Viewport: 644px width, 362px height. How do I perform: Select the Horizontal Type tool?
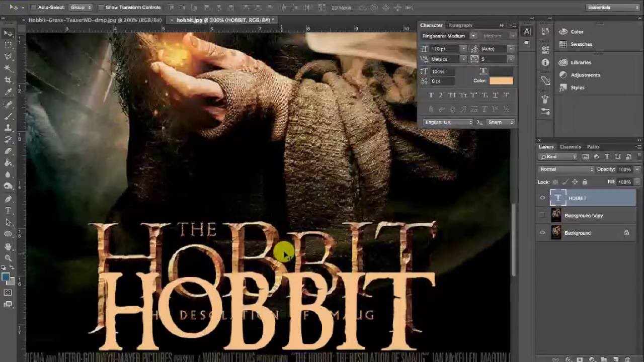(8, 211)
